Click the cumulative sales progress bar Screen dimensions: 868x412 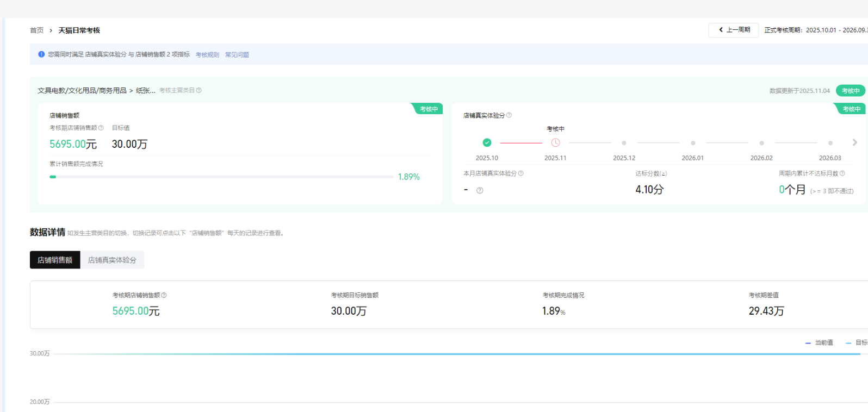(x=221, y=177)
